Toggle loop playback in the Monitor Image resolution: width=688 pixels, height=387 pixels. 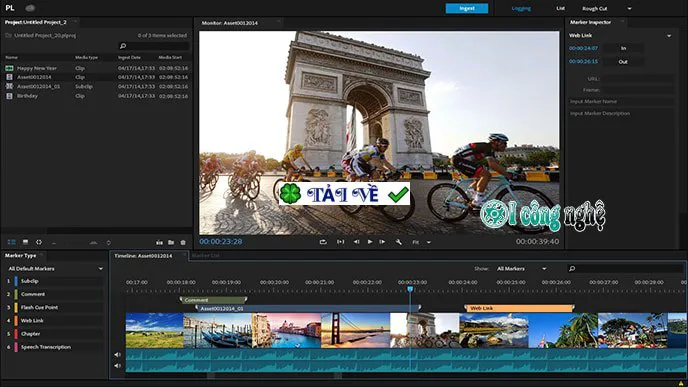(323, 242)
